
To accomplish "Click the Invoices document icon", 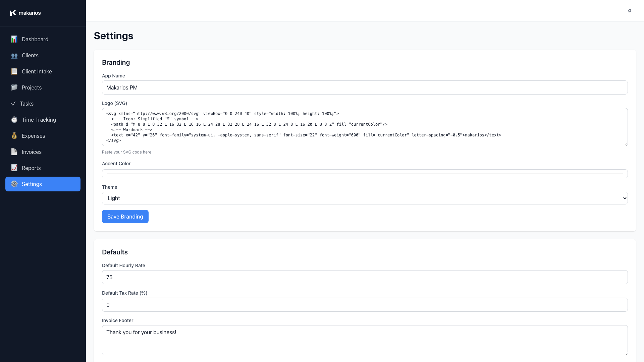I will 14,152.
